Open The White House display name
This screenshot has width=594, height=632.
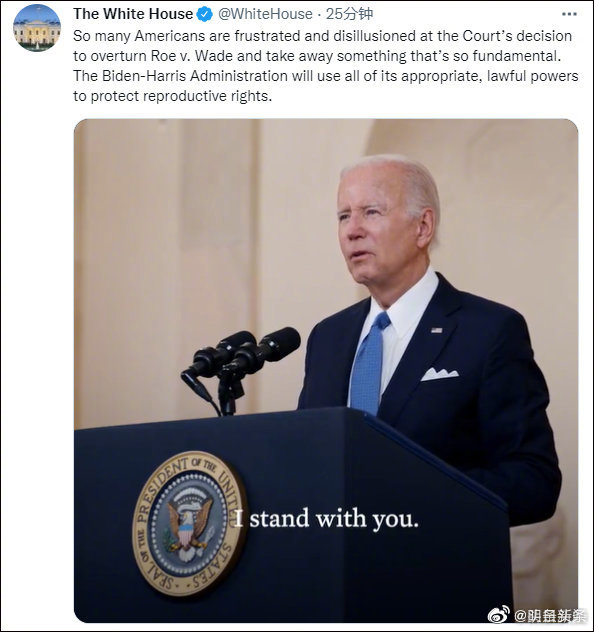coord(133,14)
